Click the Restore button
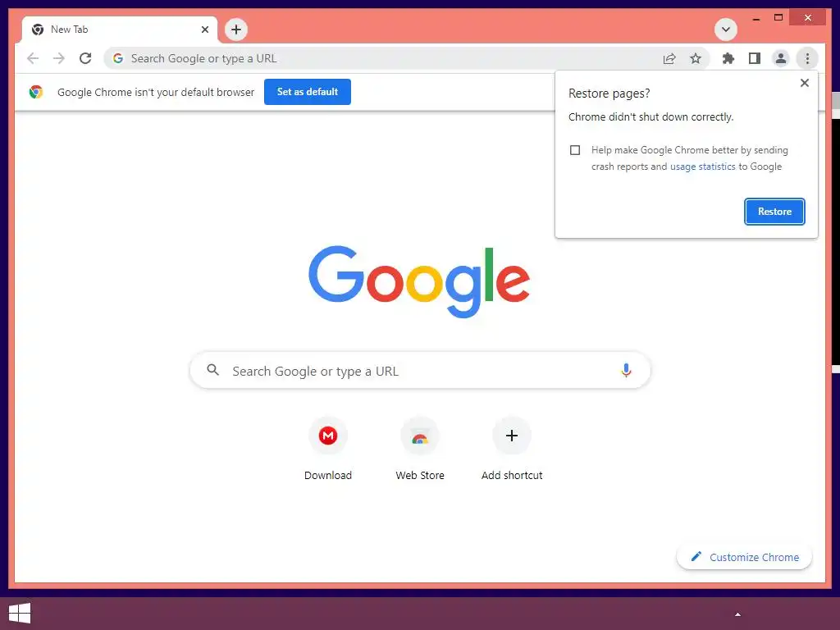 pos(774,212)
